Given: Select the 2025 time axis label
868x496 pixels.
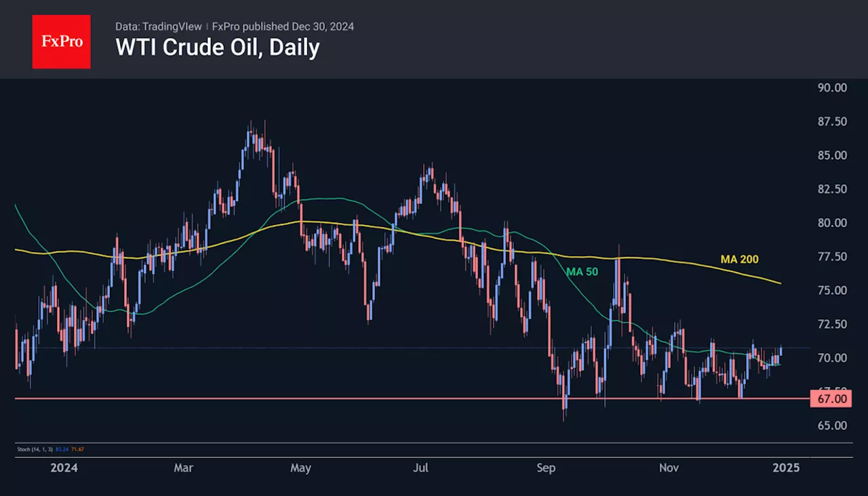Looking at the screenshot, I should (x=787, y=468).
